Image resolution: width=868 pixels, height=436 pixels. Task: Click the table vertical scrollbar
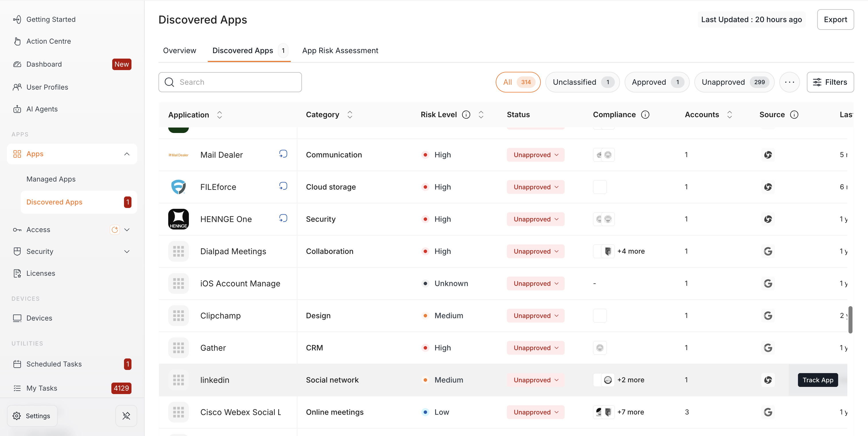click(850, 319)
